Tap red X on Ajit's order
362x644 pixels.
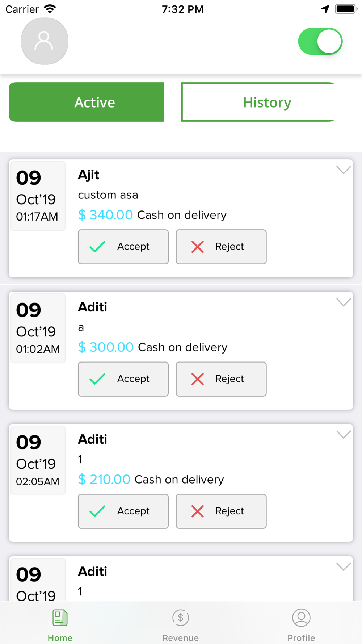click(198, 247)
